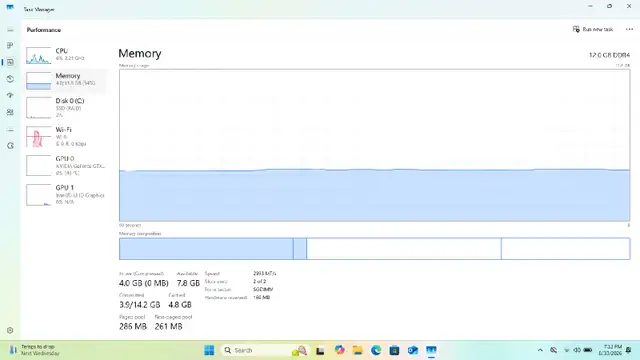The height and width of the screenshot is (360, 640).
Task: Select the Performance page icon in sidebar
Action: (10, 62)
